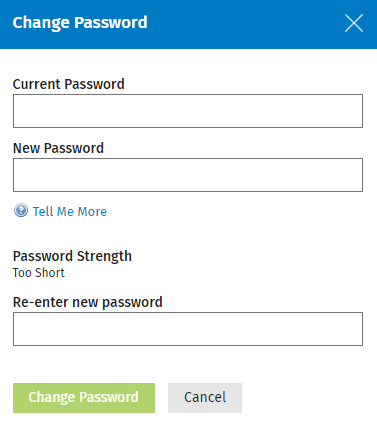Click the Too Short strength status text
Screen dimensions: 377x423
(x=39, y=273)
